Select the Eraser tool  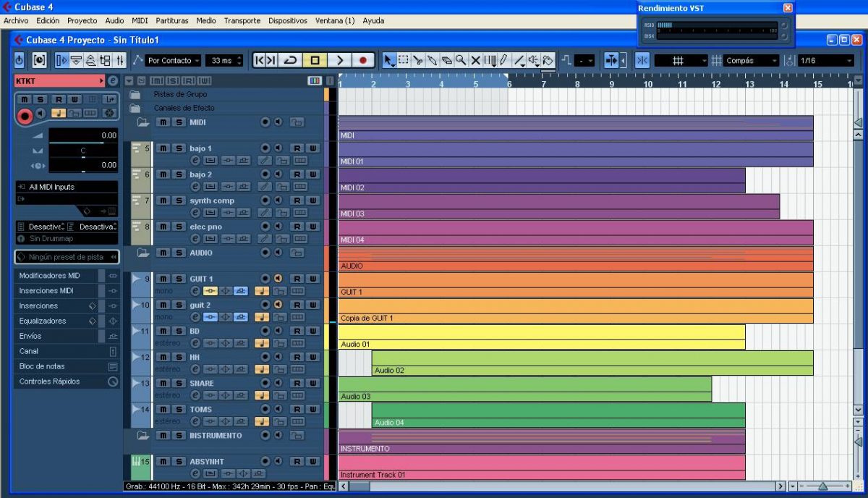tap(447, 61)
